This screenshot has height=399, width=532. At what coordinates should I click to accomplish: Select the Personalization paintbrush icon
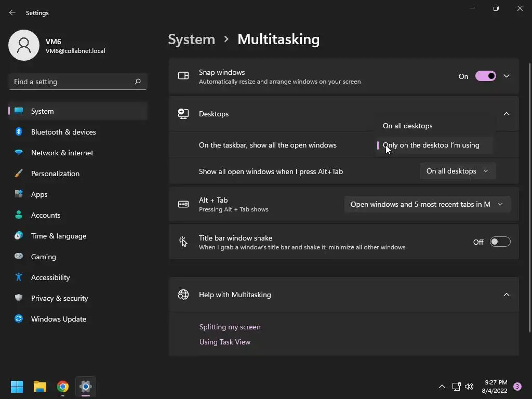19,174
